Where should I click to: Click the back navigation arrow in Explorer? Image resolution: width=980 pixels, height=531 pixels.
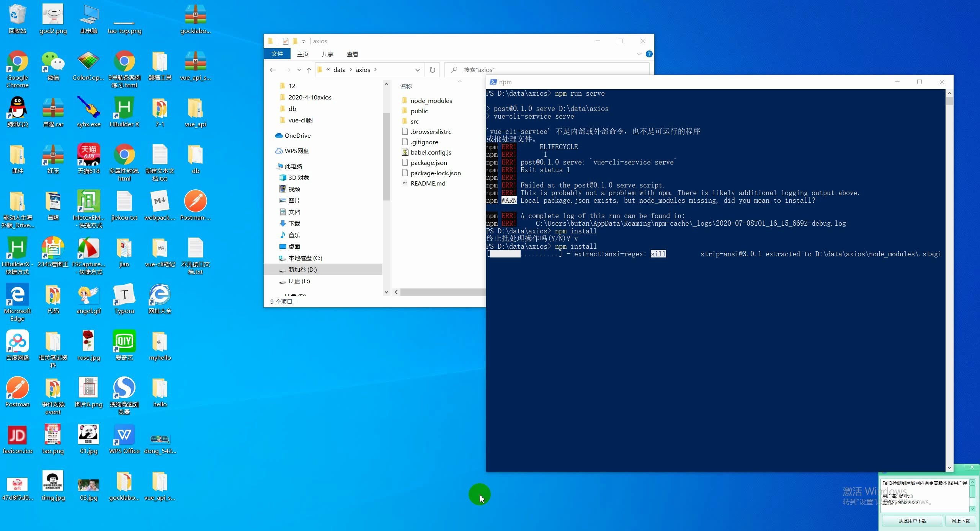[273, 69]
